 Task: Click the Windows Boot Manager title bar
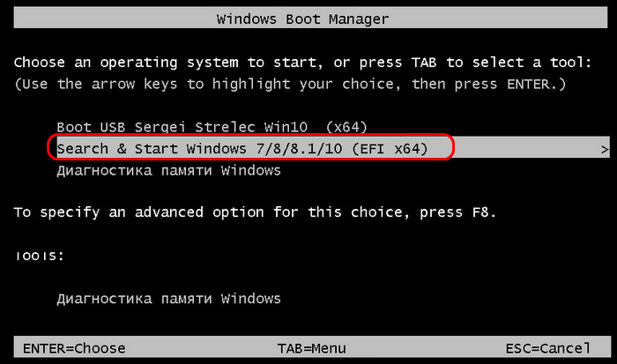(x=310, y=19)
